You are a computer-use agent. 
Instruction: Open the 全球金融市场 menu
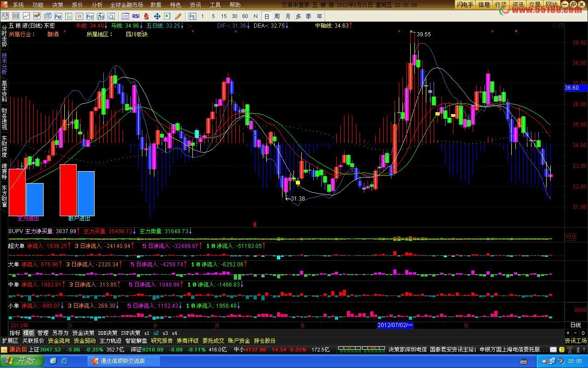(126, 5)
